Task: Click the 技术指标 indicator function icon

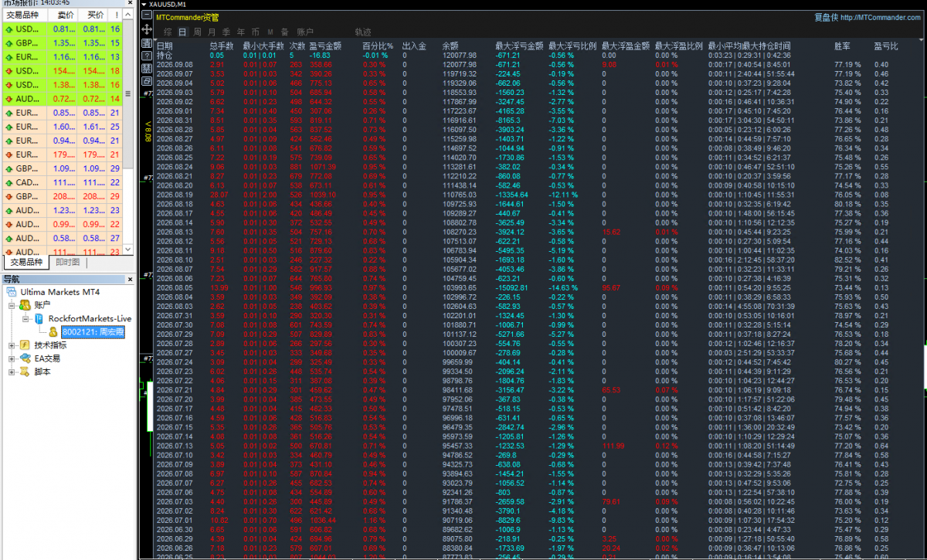Action: click(x=25, y=345)
